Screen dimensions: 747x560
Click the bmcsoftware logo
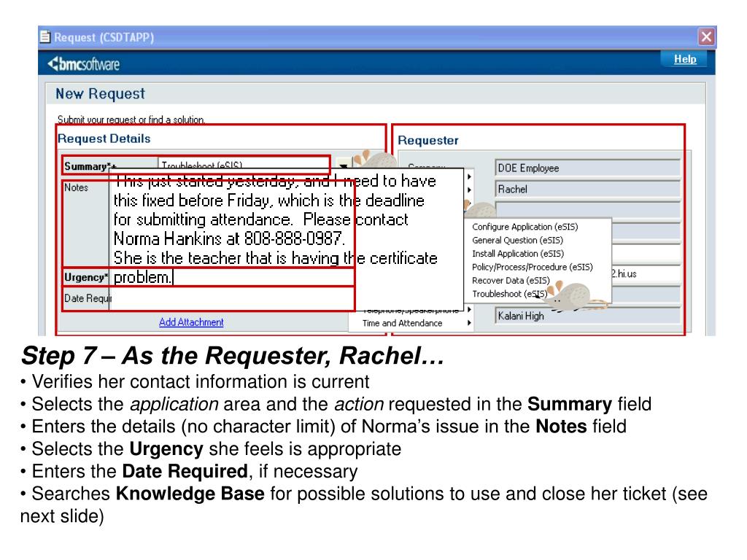coord(84,64)
